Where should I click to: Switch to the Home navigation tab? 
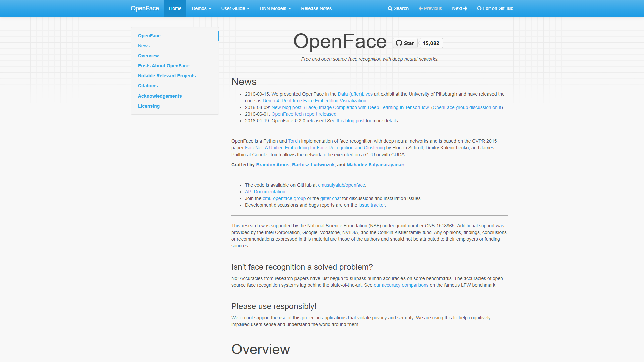175,8
